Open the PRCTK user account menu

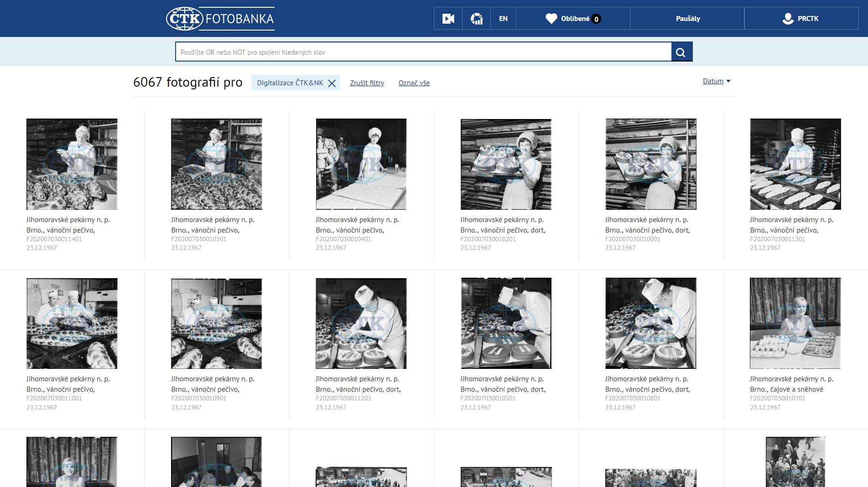click(x=801, y=19)
